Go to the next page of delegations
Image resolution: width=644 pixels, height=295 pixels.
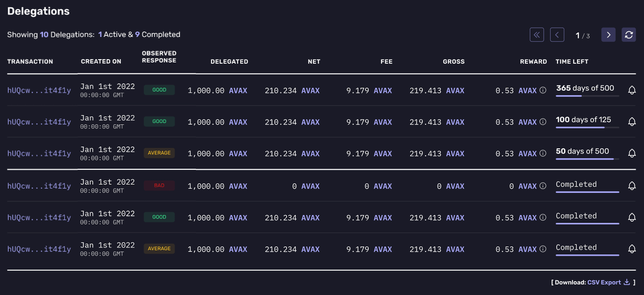[608, 35]
